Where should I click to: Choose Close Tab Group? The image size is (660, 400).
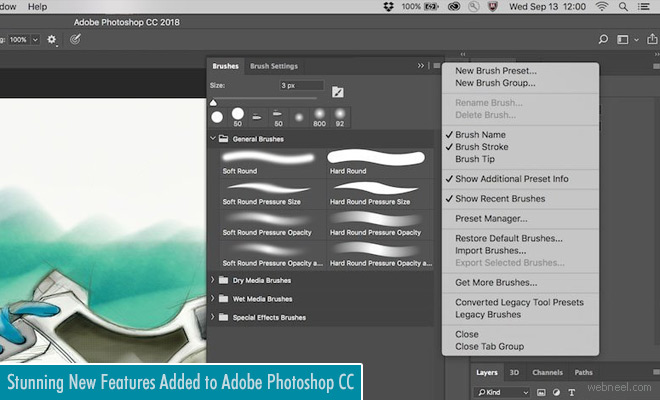490,347
